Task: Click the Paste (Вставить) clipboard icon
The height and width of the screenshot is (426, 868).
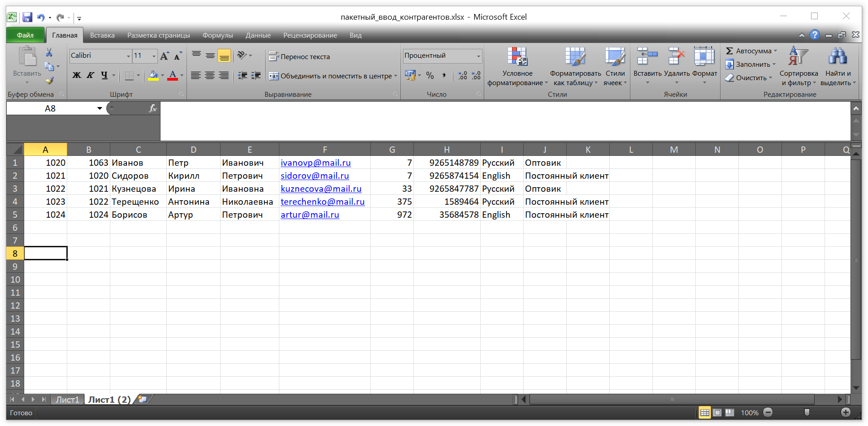Action: 27,57
